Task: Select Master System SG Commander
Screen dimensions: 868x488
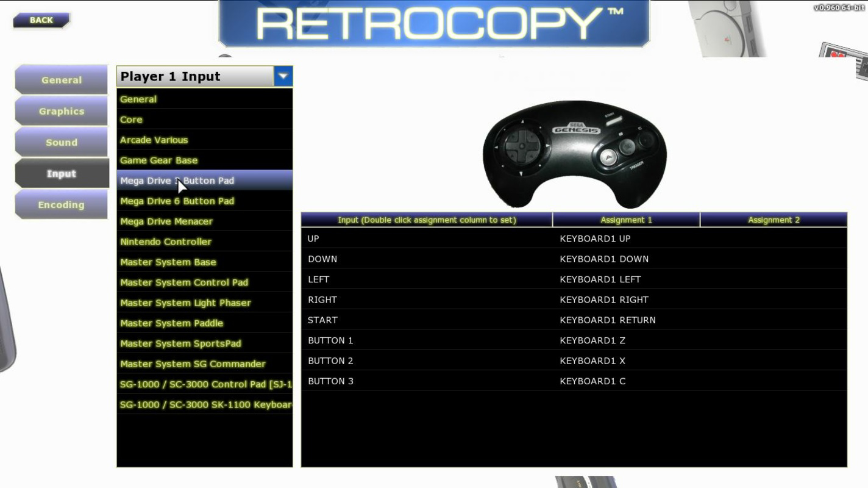Action: click(x=204, y=364)
